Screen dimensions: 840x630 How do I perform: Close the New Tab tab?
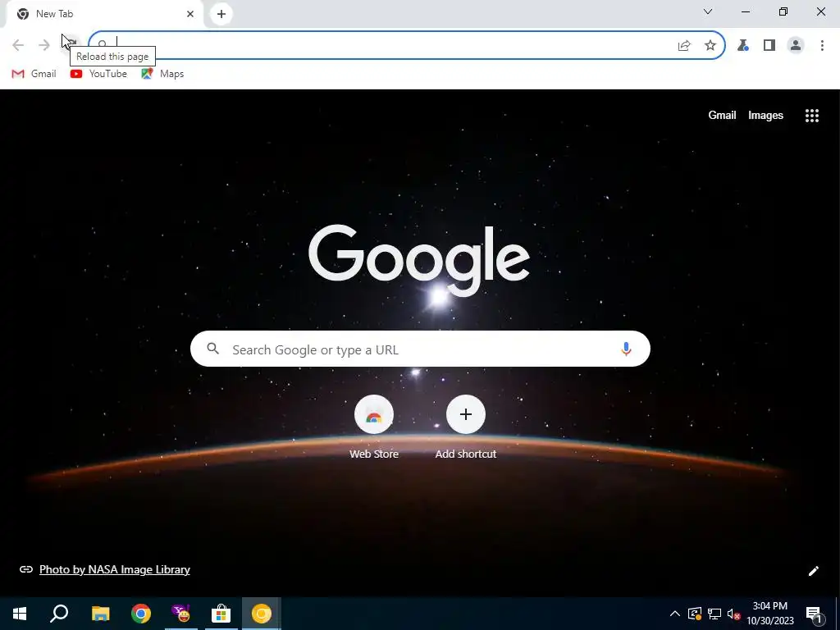[190, 14]
